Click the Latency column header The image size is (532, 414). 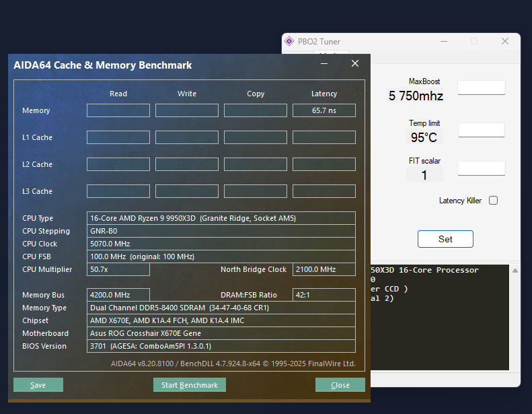click(324, 94)
